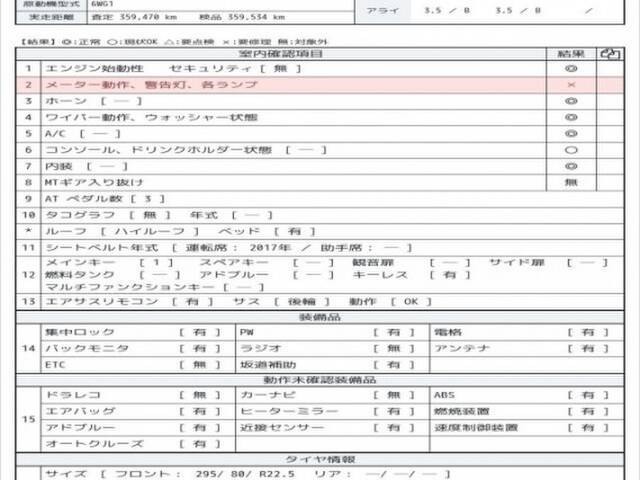Click the 速度制御装置 entry
640x480 pixels.
521,428
